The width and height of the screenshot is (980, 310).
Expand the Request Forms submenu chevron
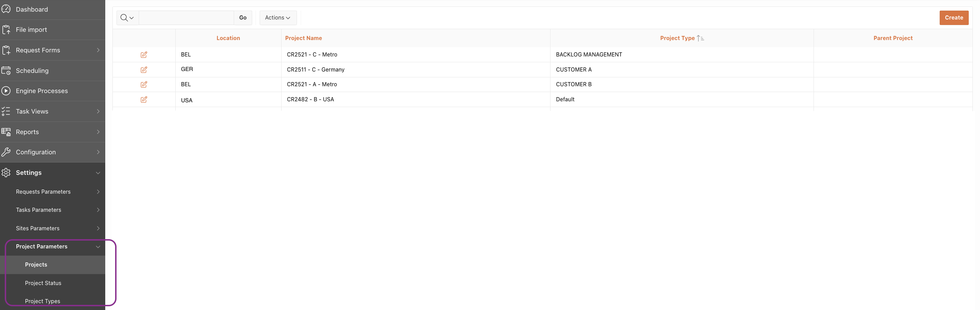click(x=98, y=50)
